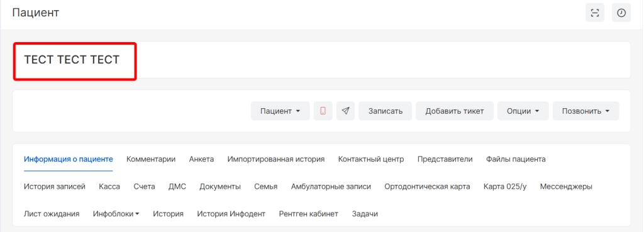This screenshot has width=644, height=232.
Task: Open the Счета tab
Action: (144, 187)
